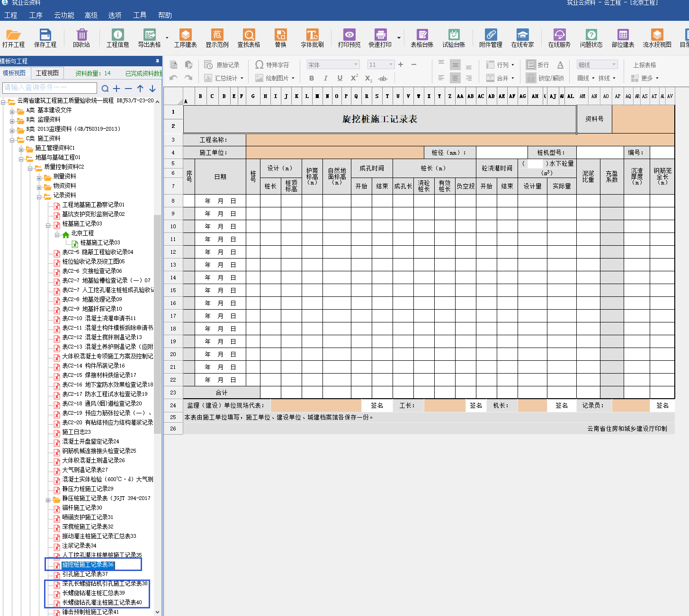Image resolution: width=689 pixels, height=616 pixels.
Task: Click 上报表格 button
Action: [644, 65]
